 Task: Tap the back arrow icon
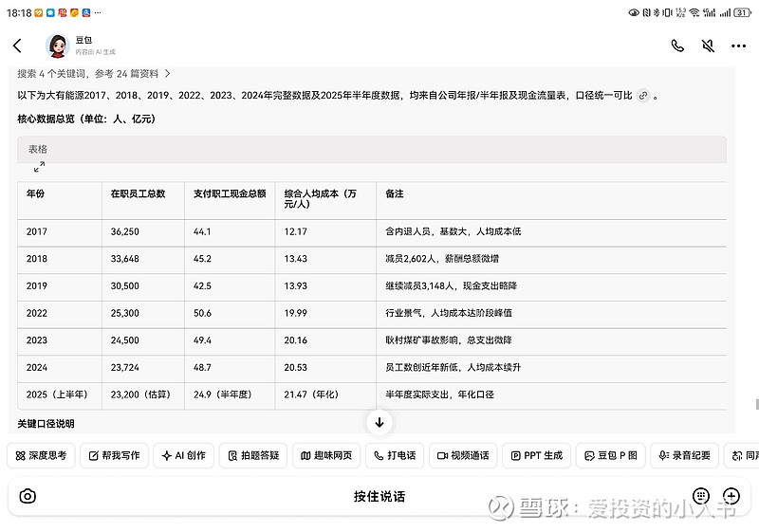point(17,46)
